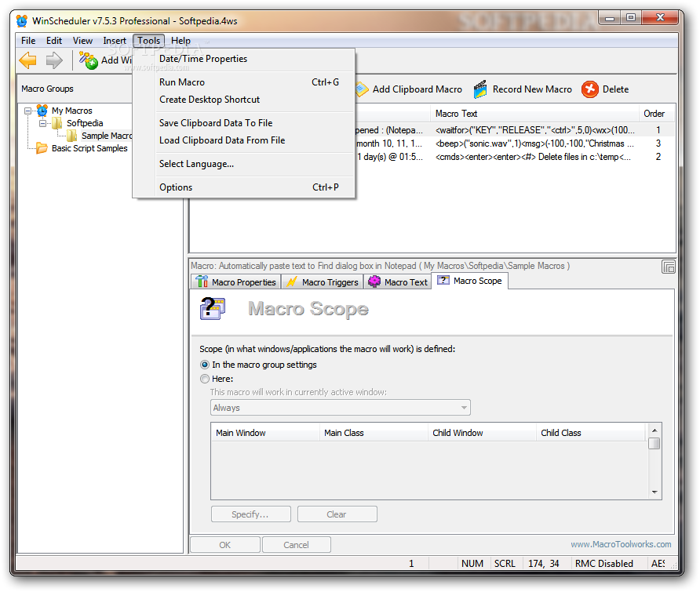Click the Specify... button
The image size is (700, 592).
coord(250,514)
